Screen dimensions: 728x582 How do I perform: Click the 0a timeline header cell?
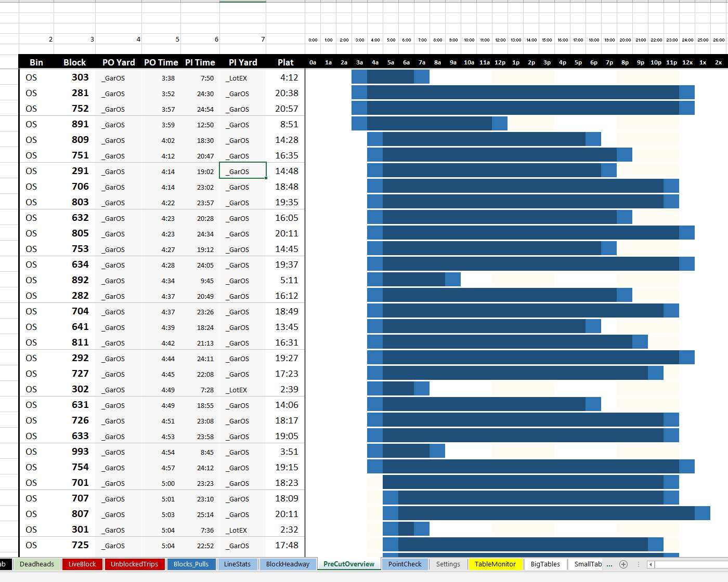click(x=313, y=62)
